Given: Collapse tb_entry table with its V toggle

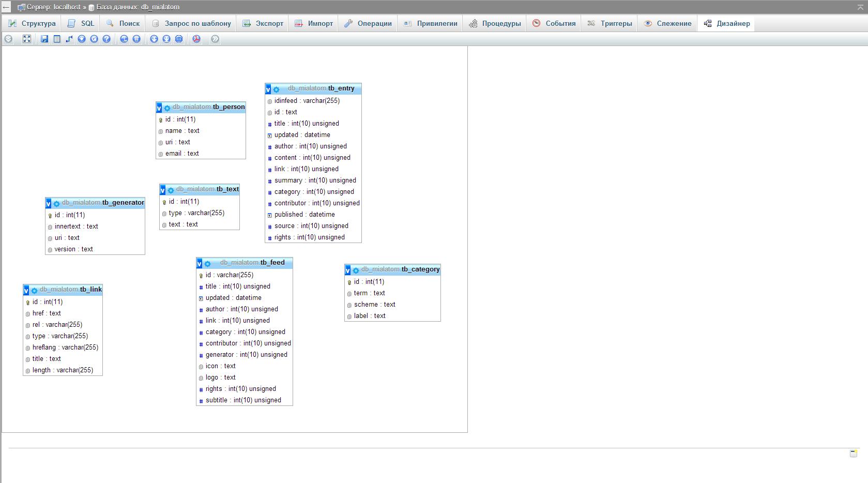Looking at the screenshot, I should [268, 89].
